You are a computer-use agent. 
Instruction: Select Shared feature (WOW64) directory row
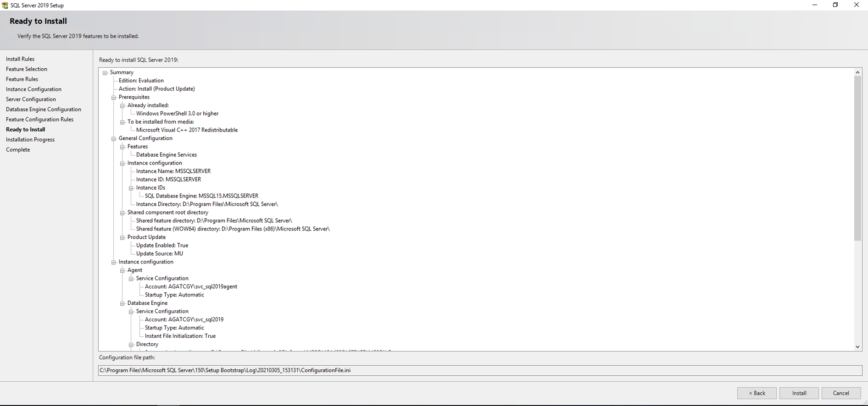tap(233, 229)
